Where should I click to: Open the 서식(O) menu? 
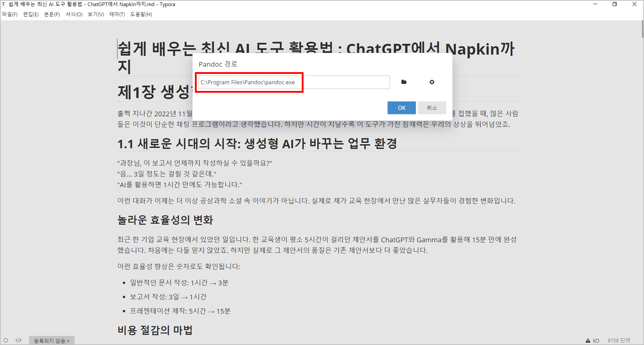tap(74, 14)
